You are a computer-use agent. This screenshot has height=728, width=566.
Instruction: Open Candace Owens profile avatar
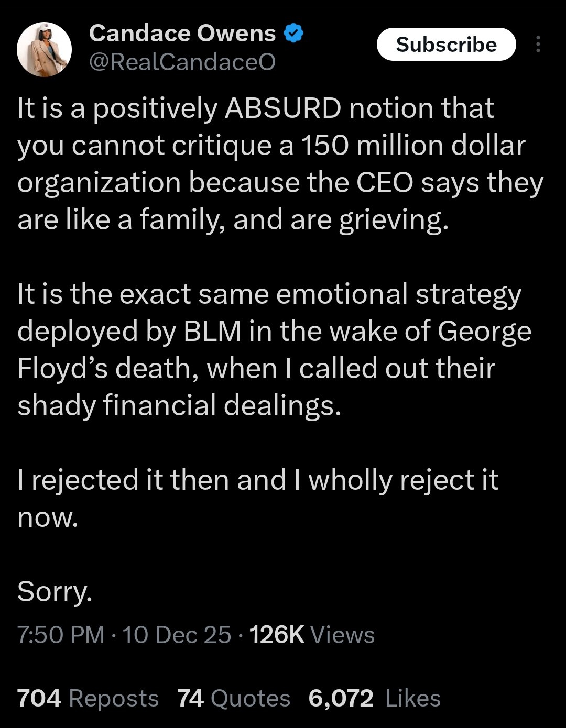click(44, 49)
